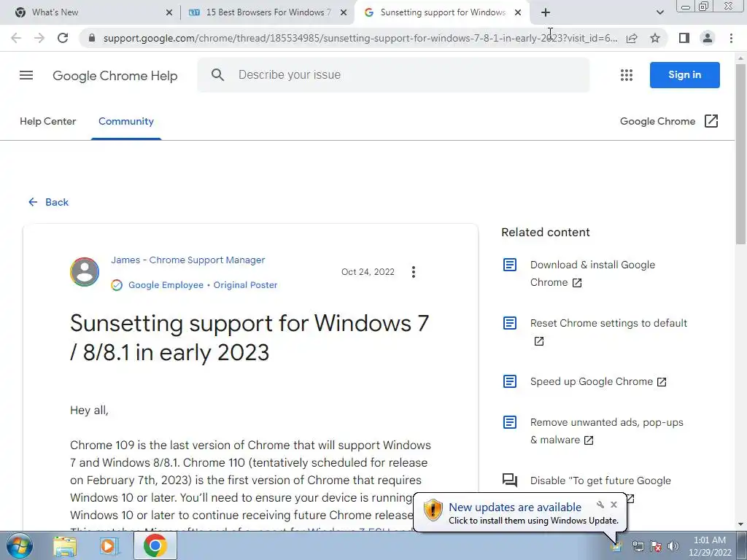Open Remove unwanted ads, pop-ups & malware
The image size is (747, 560).
point(606,431)
